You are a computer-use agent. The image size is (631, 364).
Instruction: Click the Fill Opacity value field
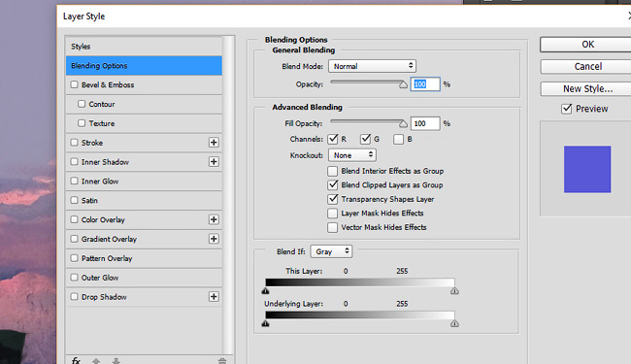[425, 123]
